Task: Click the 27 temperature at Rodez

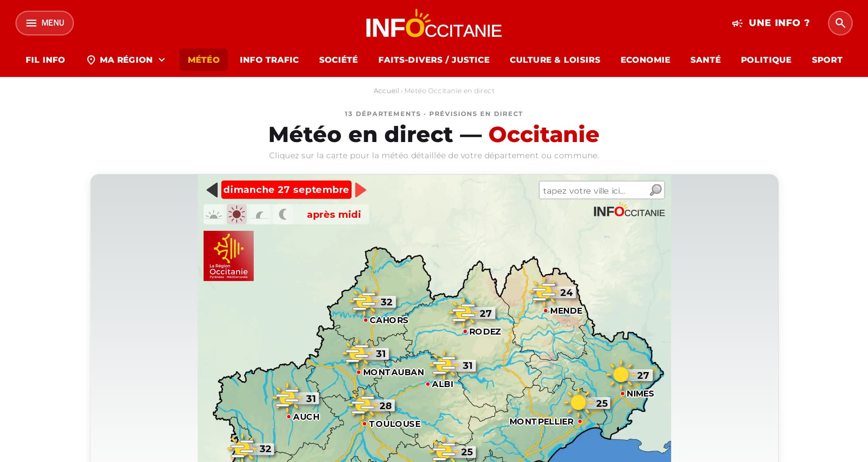Action: coord(485,314)
